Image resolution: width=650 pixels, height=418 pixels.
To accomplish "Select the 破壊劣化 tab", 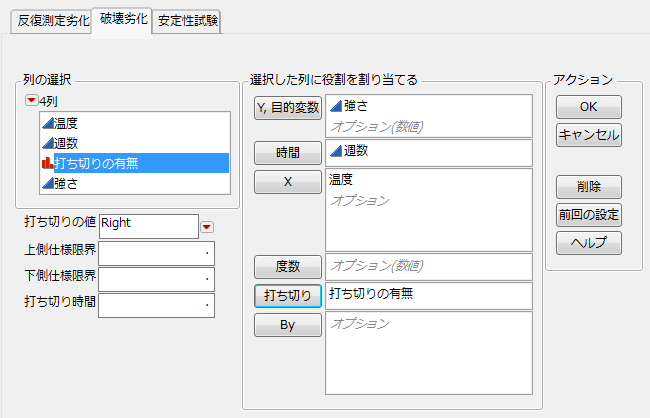I will tap(121, 19).
